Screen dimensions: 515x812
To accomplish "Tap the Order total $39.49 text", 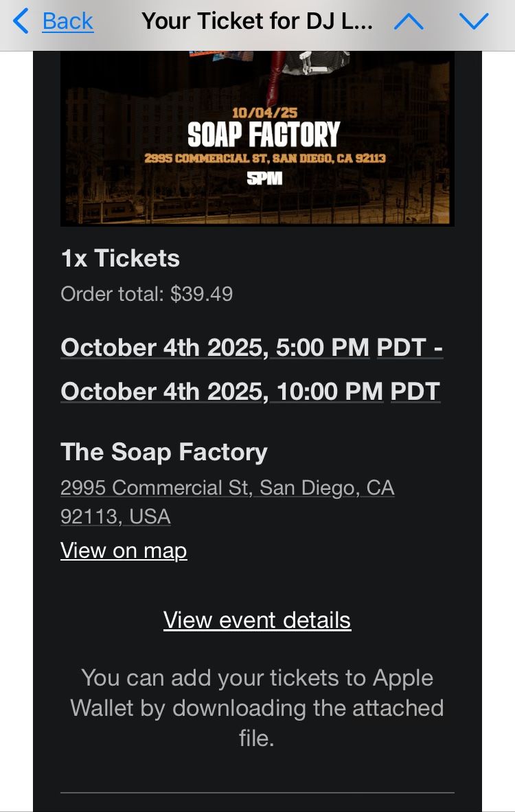I will [x=146, y=294].
